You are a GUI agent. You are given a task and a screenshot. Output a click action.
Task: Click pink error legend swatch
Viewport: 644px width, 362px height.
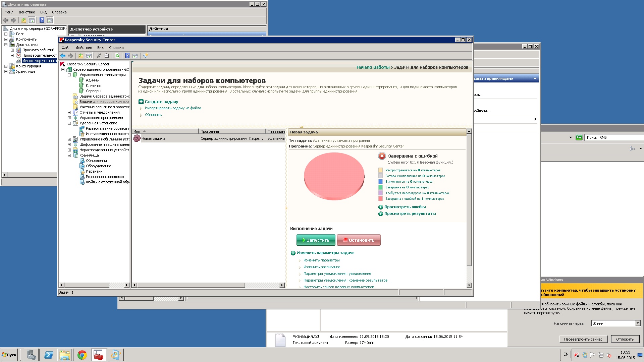click(x=380, y=199)
